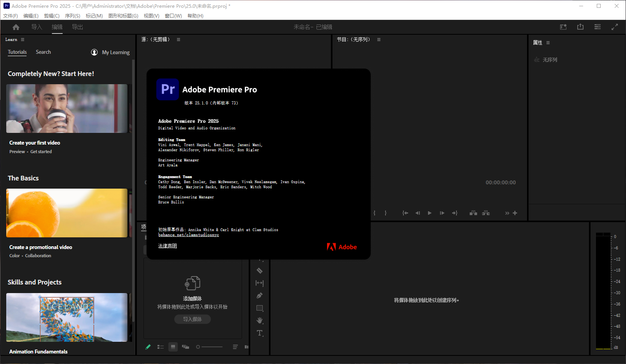The width and height of the screenshot is (626, 364).
Task: Mark In point in Program monitor
Action: pyautogui.click(x=375, y=213)
